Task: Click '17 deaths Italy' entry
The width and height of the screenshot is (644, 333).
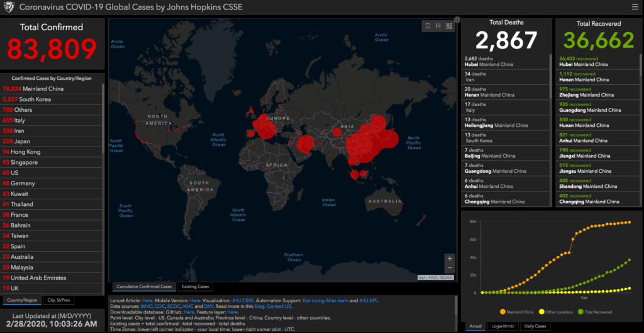Action: [506, 107]
